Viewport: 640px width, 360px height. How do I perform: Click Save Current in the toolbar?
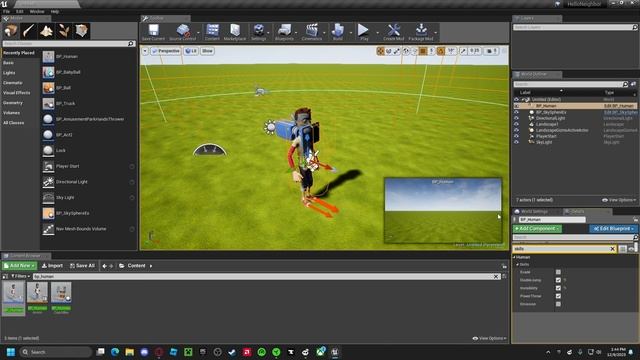pos(153,32)
